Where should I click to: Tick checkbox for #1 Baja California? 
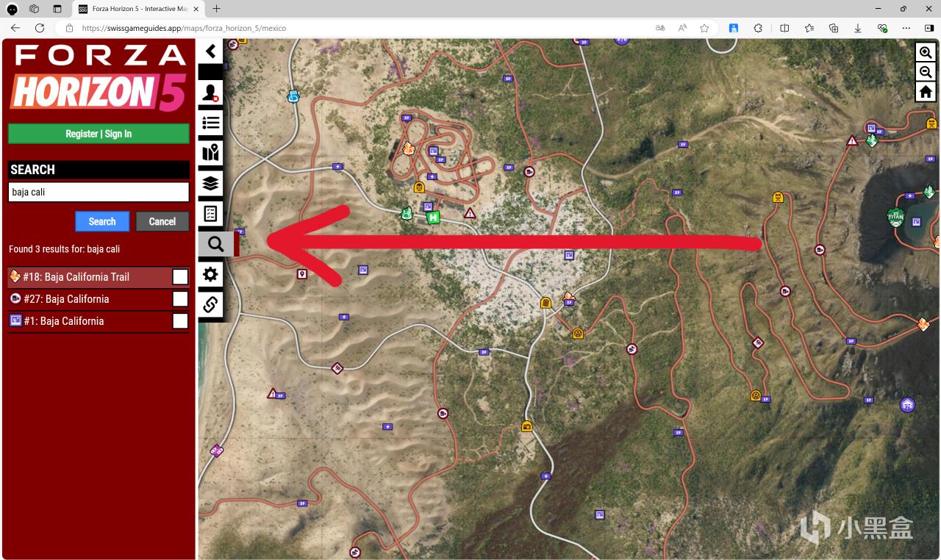coord(180,321)
